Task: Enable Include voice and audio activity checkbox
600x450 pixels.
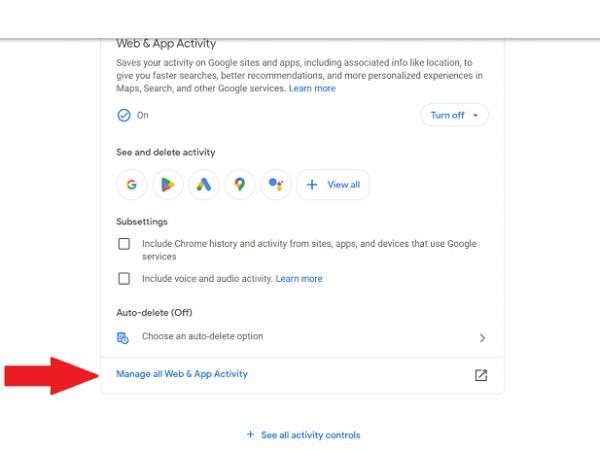Action: (124, 279)
